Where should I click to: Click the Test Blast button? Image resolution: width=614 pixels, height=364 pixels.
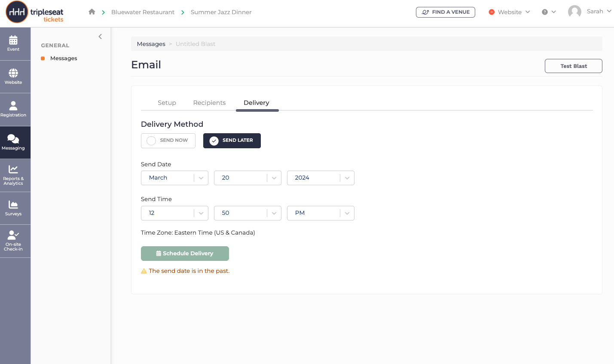coord(574,66)
